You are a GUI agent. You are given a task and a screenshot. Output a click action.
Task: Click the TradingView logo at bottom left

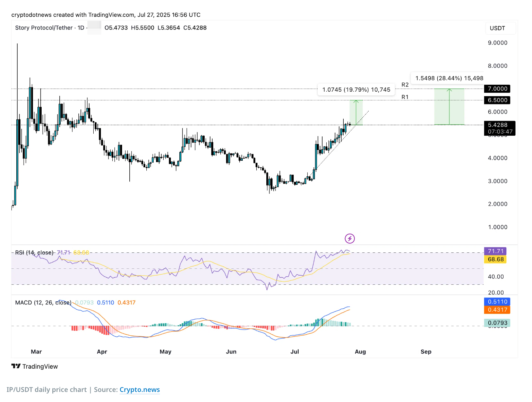35,366
